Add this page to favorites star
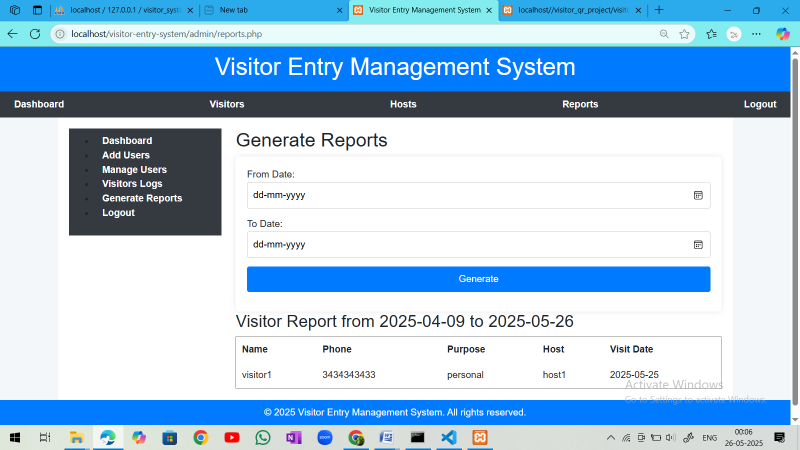This screenshot has width=800, height=450. (685, 34)
